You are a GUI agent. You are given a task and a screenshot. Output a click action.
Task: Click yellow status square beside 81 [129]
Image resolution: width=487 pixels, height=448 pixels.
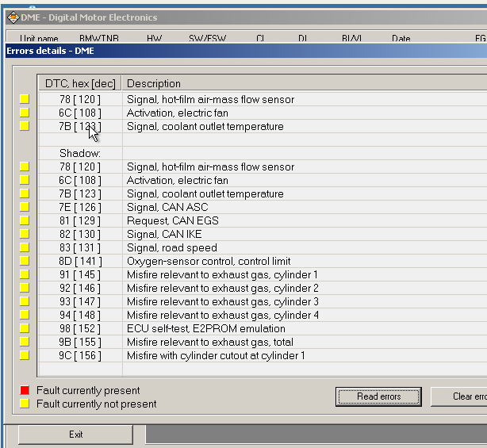(x=25, y=220)
